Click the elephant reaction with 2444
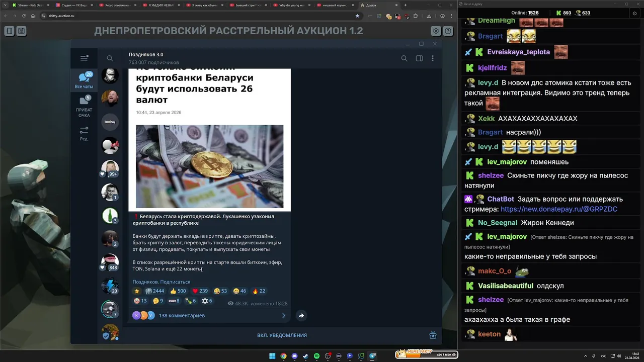644x362 pixels. (155, 291)
